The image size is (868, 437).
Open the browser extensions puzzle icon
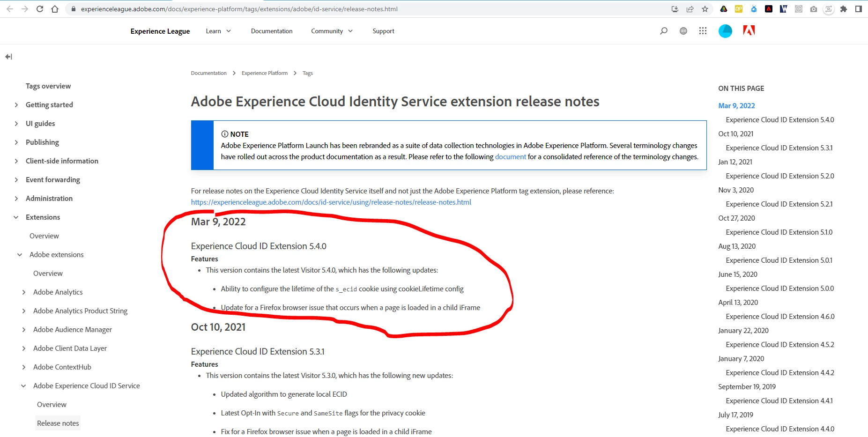pyautogui.click(x=844, y=9)
